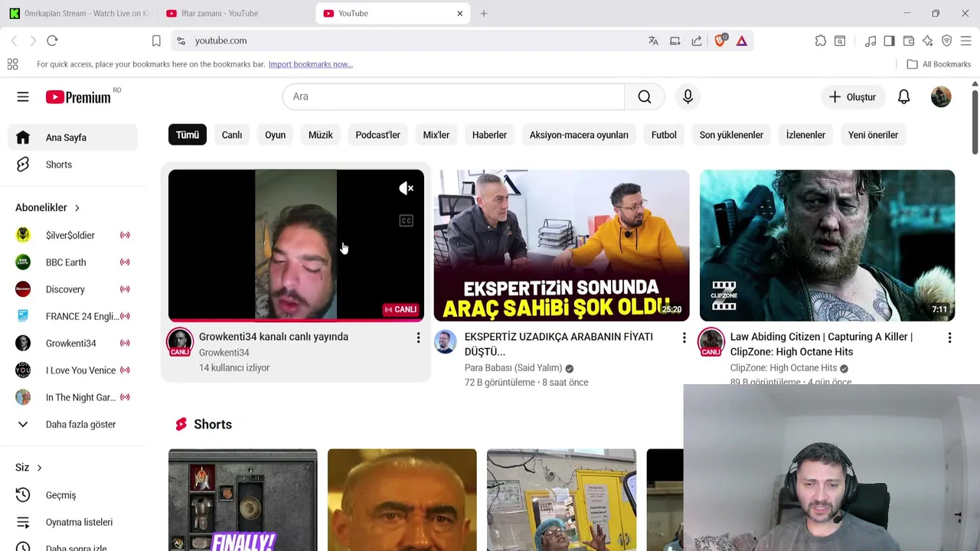Open the YouTube hamburger guide menu
The width and height of the screenshot is (980, 551).
coord(23,97)
